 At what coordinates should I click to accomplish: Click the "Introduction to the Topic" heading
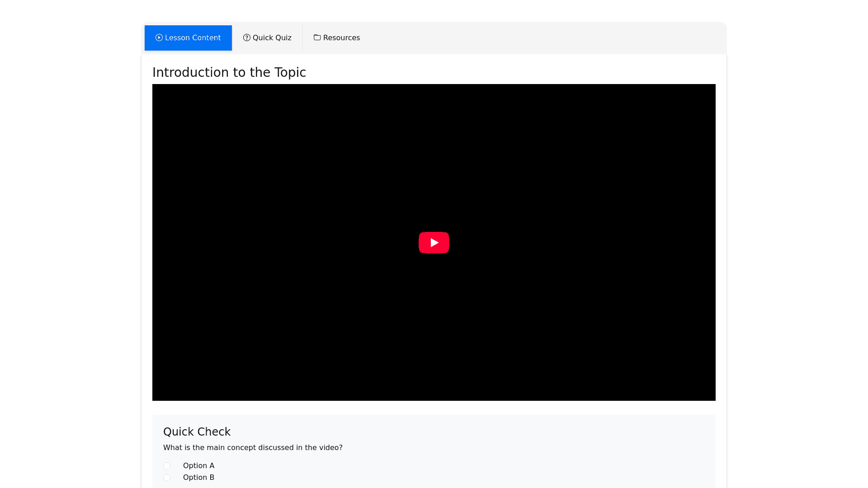coord(229,72)
